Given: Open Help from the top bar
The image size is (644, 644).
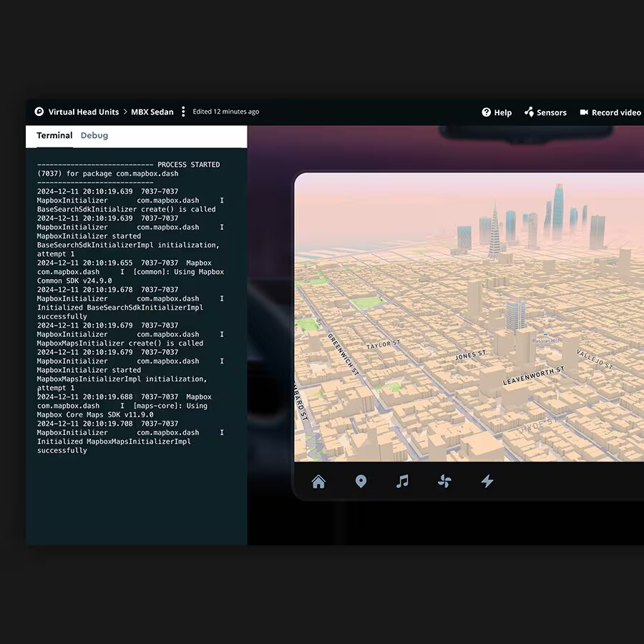Looking at the screenshot, I should click(x=496, y=112).
